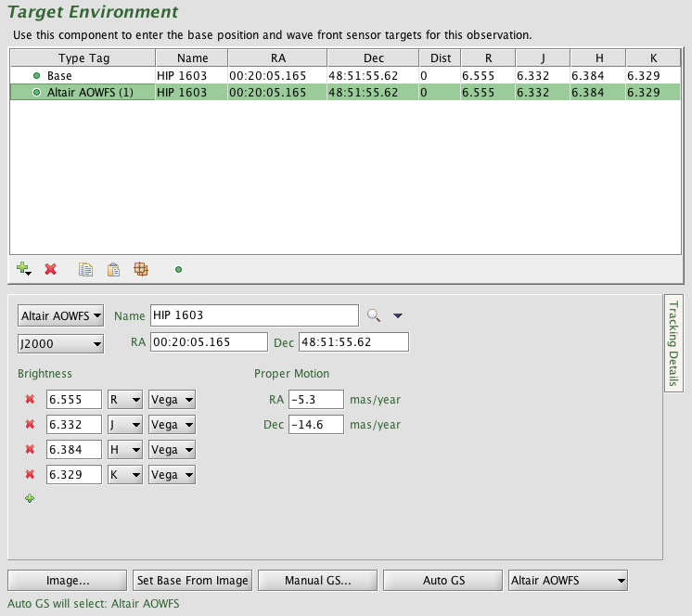Image resolution: width=692 pixels, height=616 pixels.
Task: Click the Name field containing HIP 1603
Action: pos(254,315)
